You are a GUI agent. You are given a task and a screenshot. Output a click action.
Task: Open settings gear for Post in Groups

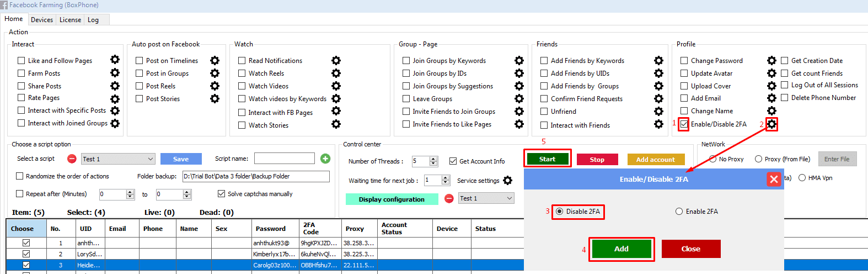(x=215, y=73)
